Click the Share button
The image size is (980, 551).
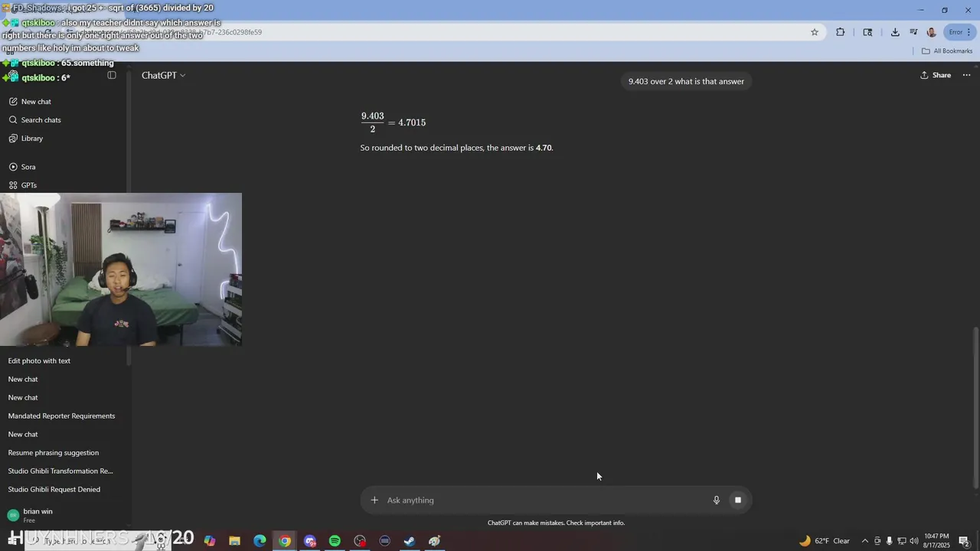936,75
